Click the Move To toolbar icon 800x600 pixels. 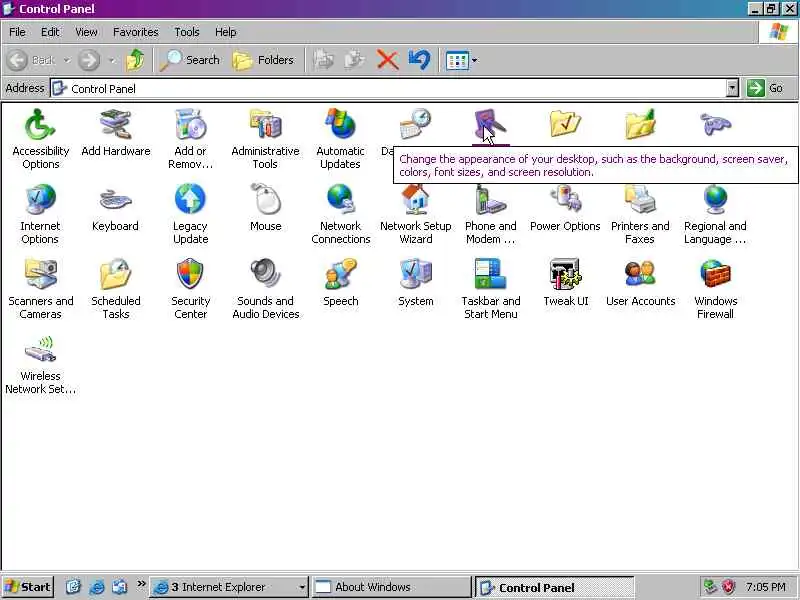coord(323,60)
